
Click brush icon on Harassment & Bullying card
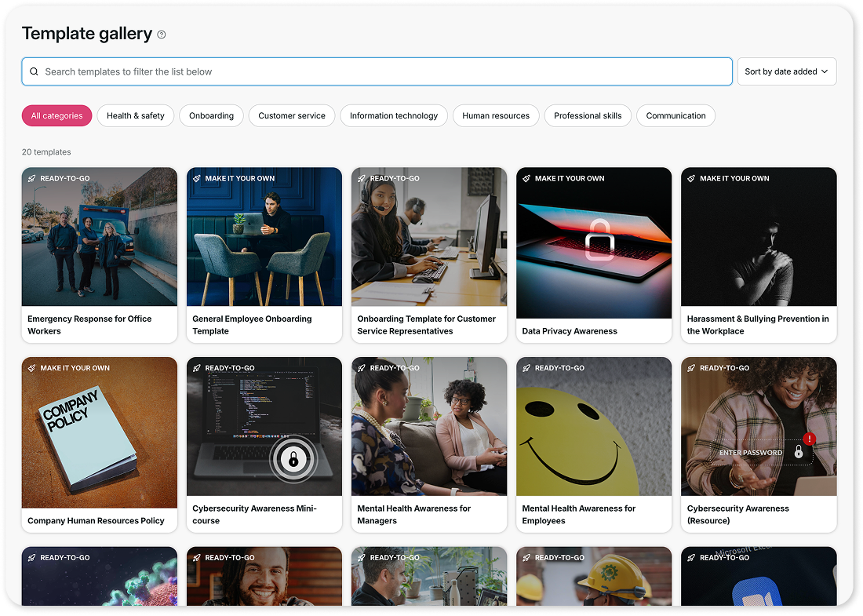[x=691, y=178]
